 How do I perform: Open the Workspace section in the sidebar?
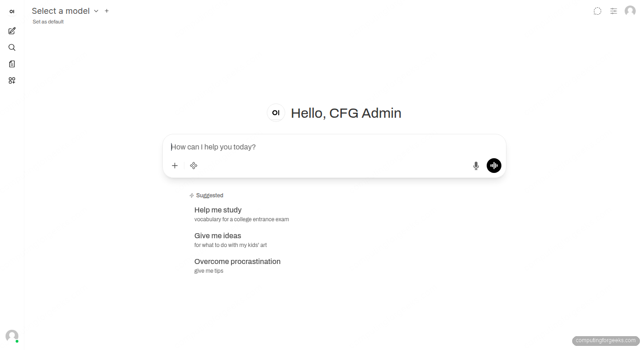[11, 80]
